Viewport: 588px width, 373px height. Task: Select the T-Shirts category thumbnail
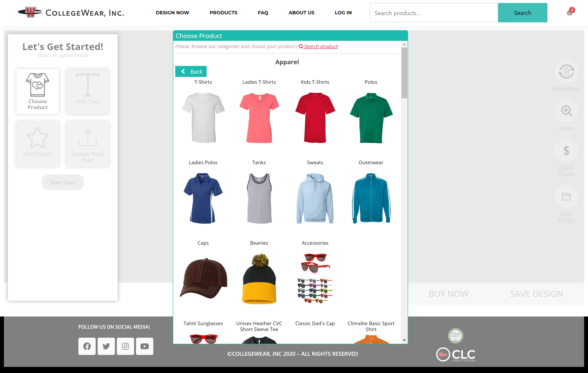pos(203,118)
